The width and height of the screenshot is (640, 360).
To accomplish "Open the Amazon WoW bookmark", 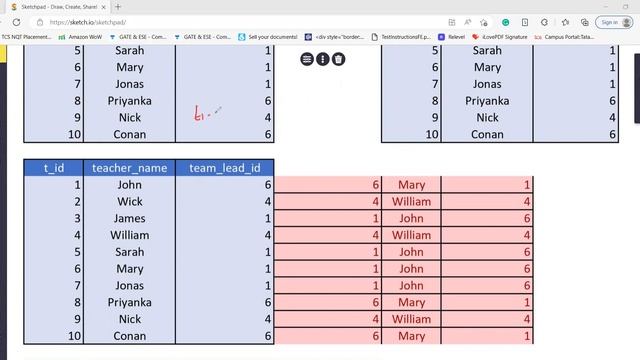I will tap(80, 37).
